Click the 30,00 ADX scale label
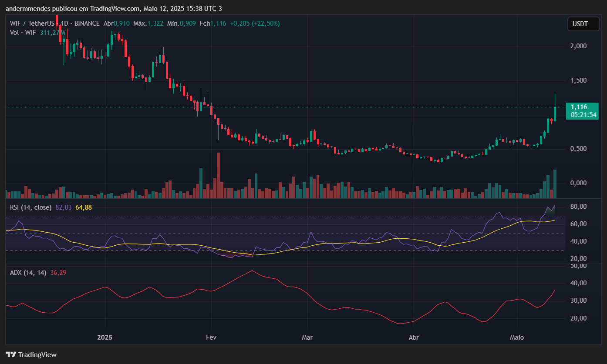Viewport: 607px width, 364px height. (580, 301)
